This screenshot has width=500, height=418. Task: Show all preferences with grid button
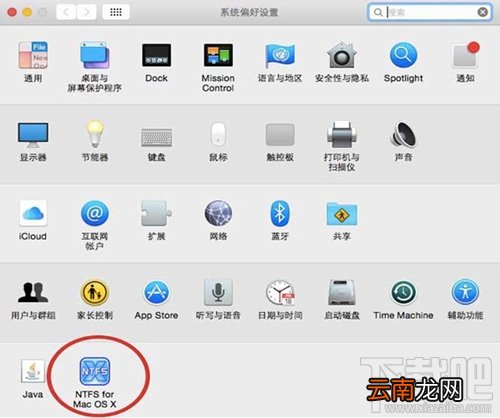pos(116,13)
